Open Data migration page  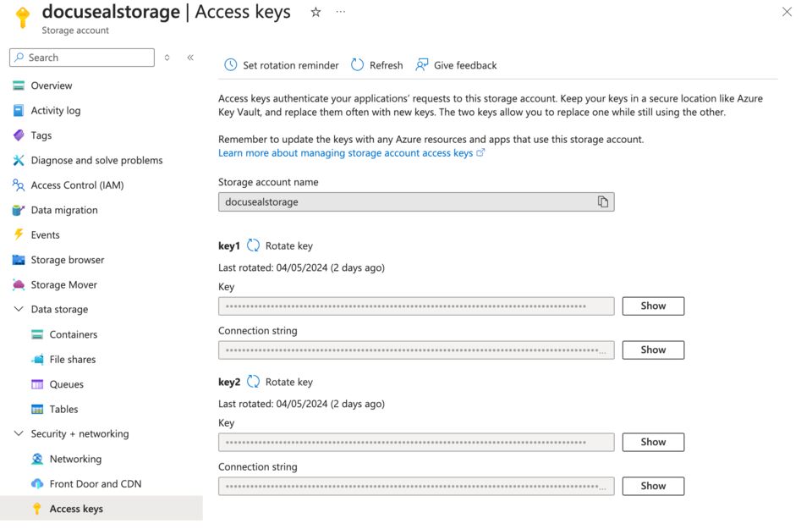(63, 210)
